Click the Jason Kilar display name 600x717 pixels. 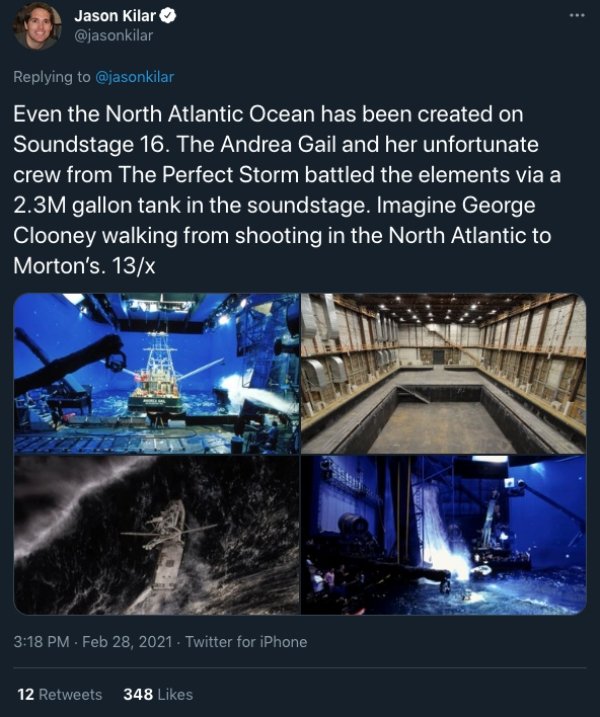coord(115,16)
